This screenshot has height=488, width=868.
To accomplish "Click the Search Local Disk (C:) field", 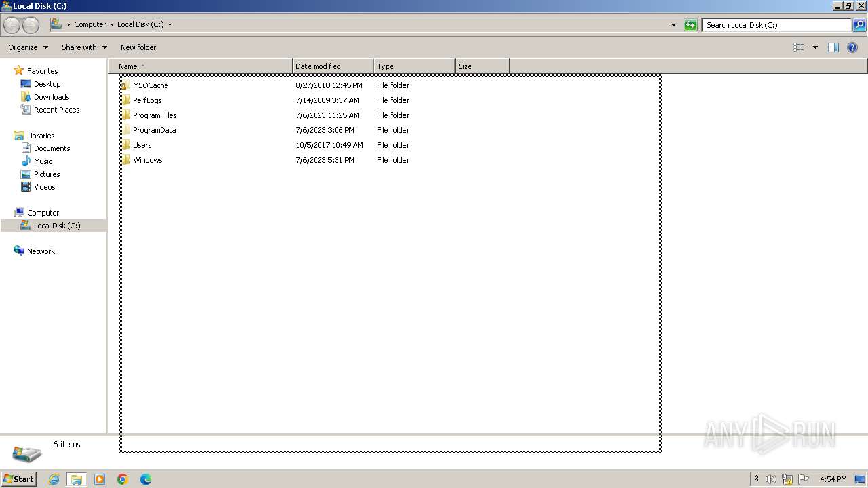I will pos(776,25).
